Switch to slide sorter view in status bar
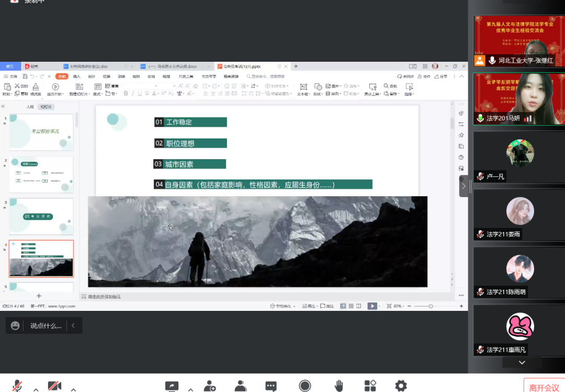The width and height of the screenshot is (565, 392). [x=351, y=306]
